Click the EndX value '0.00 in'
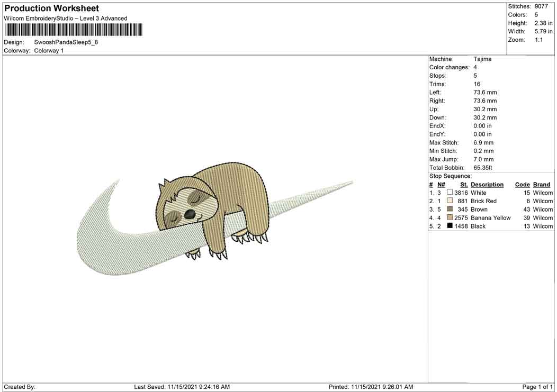 (x=482, y=126)
